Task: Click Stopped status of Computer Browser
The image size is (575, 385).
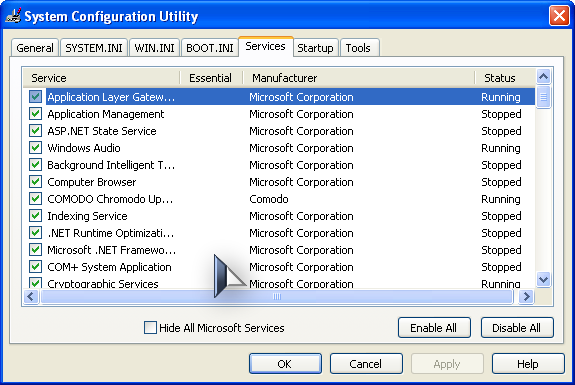Action: [x=501, y=182]
